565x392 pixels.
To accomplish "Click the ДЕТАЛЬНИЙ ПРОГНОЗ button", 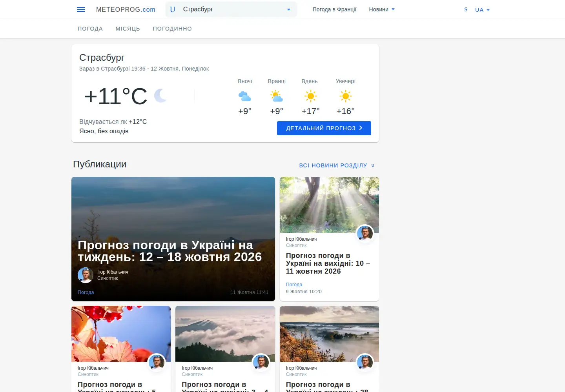I will pyautogui.click(x=324, y=128).
